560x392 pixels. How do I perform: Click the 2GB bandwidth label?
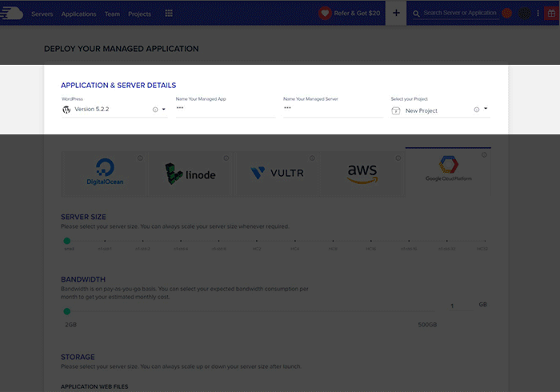(70, 325)
